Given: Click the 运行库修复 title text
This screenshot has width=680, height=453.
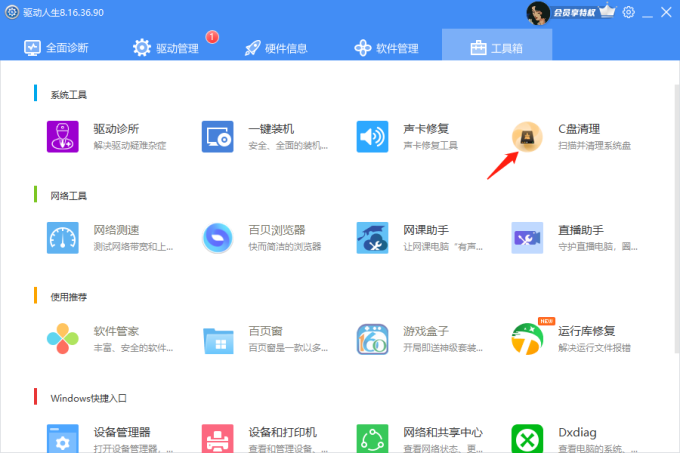Looking at the screenshot, I should click(x=586, y=331).
